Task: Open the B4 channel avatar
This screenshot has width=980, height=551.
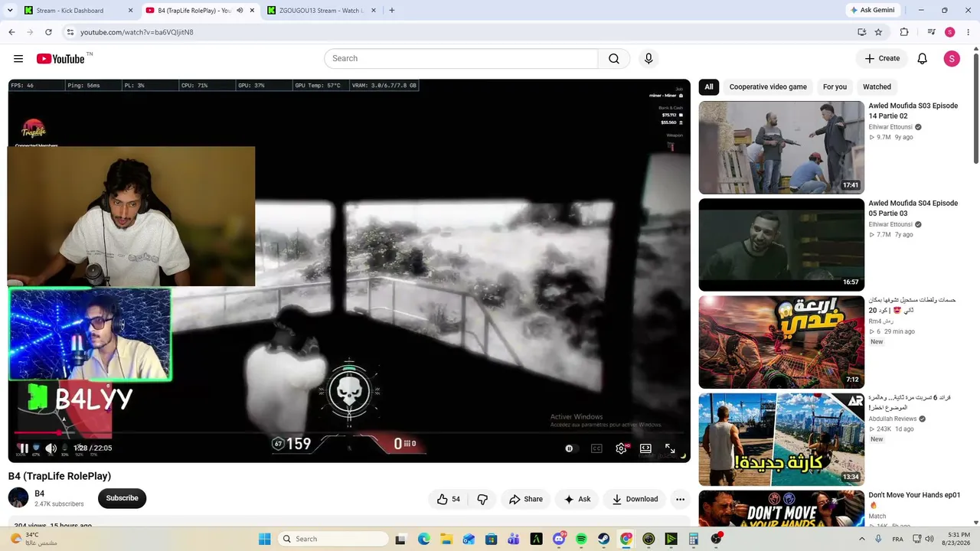Action: click(x=18, y=498)
